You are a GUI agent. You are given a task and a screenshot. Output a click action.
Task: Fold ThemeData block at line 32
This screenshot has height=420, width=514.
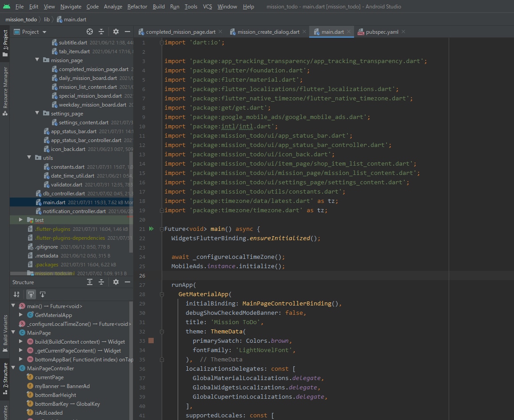point(162,332)
